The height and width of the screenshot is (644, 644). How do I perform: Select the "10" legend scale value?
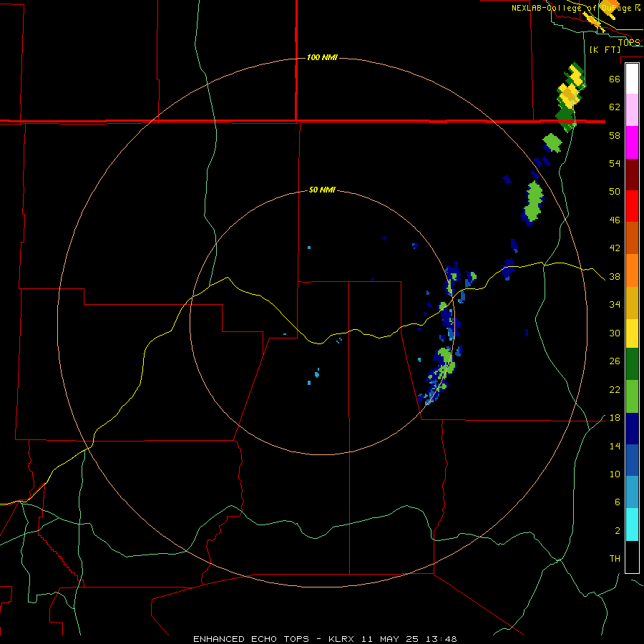[x=615, y=474]
